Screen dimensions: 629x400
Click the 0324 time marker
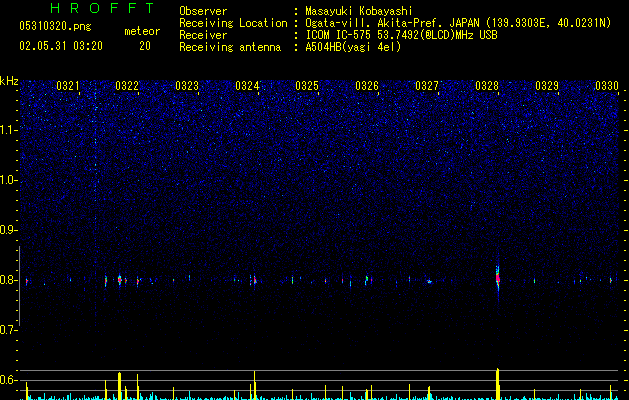(247, 86)
